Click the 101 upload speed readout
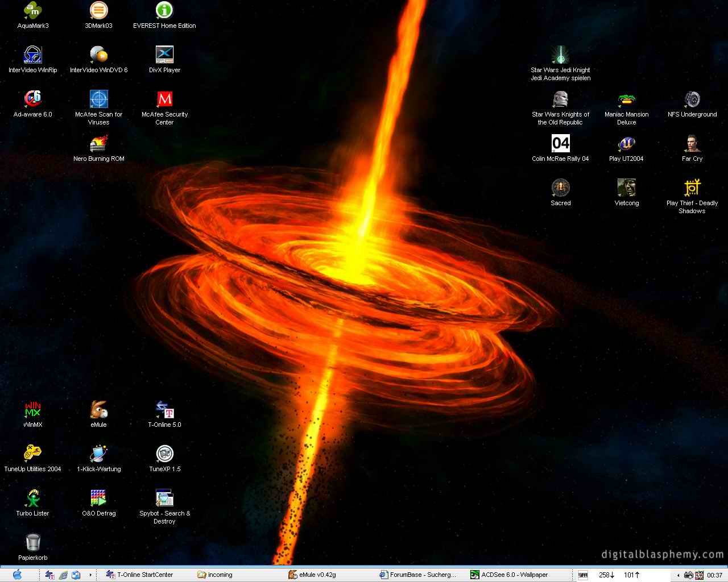 pyautogui.click(x=632, y=575)
